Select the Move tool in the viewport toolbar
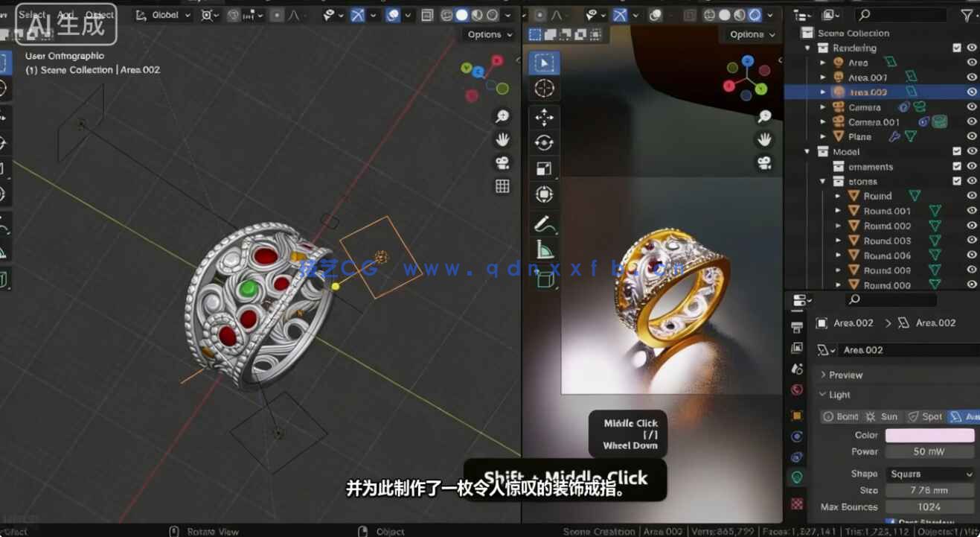Screen dimensions: 980x537 tap(544, 118)
